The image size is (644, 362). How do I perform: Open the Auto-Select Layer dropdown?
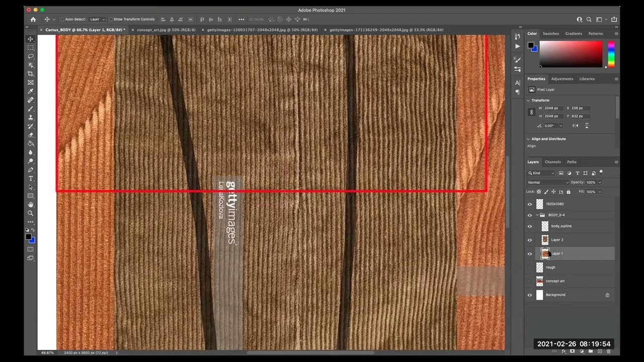[97, 19]
